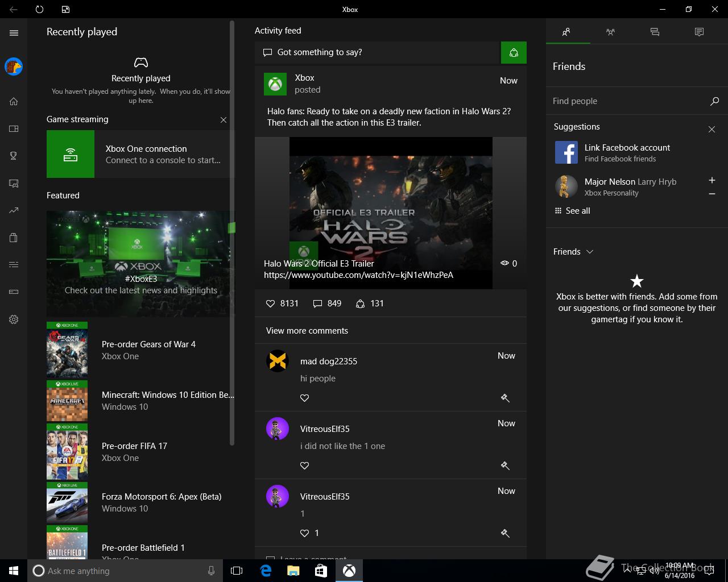Viewport: 728px width, 582px height.
Task: Open Settings gear in sidebar
Action: (14, 319)
